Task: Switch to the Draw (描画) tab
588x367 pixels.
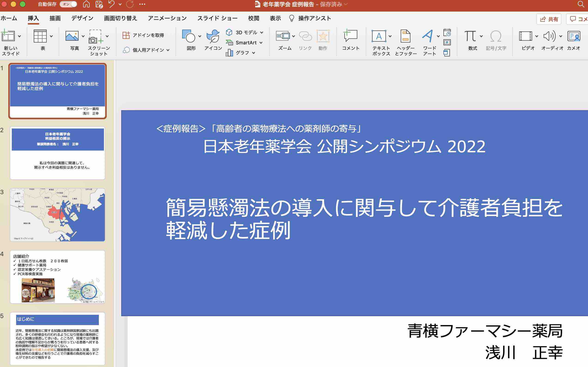Action: pyautogui.click(x=55, y=18)
